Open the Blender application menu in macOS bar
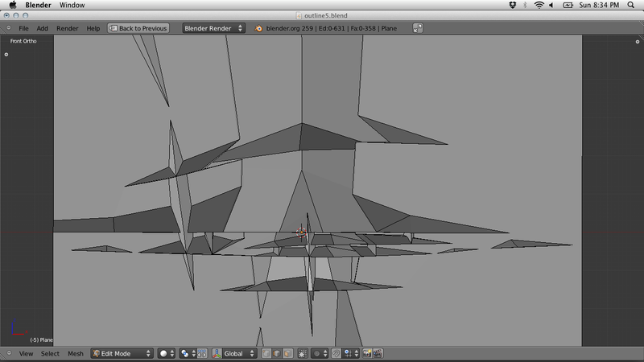 38,5
